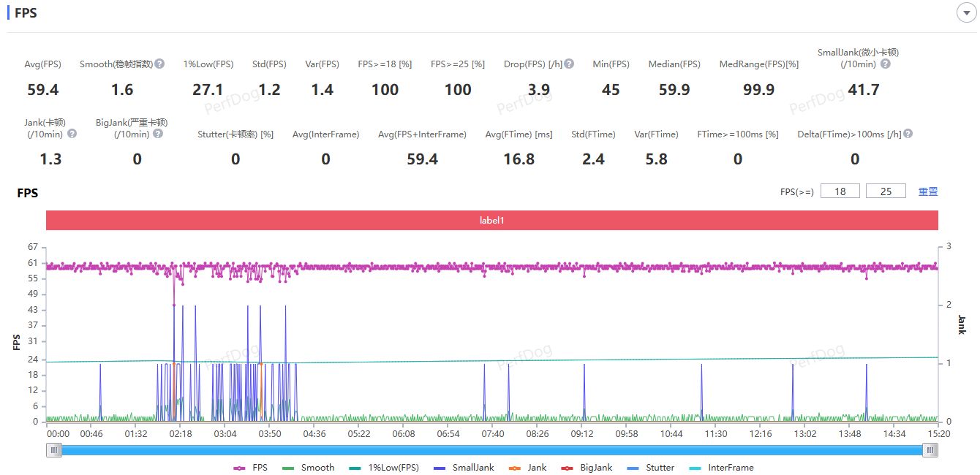Click the Min(FPS) value 45
The width and height of the screenshot is (980, 475).
[611, 90]
